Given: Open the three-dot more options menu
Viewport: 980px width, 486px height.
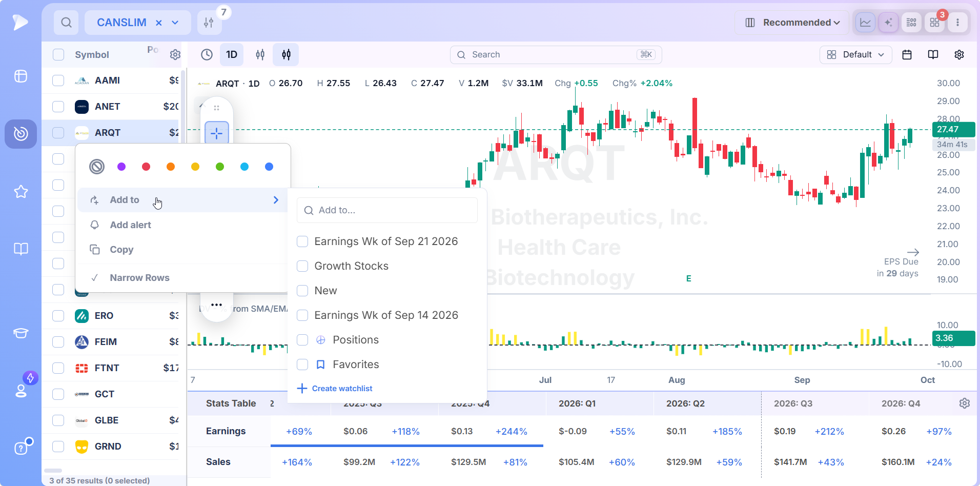Looking at the screenshot, I should [x=957, y=23].
